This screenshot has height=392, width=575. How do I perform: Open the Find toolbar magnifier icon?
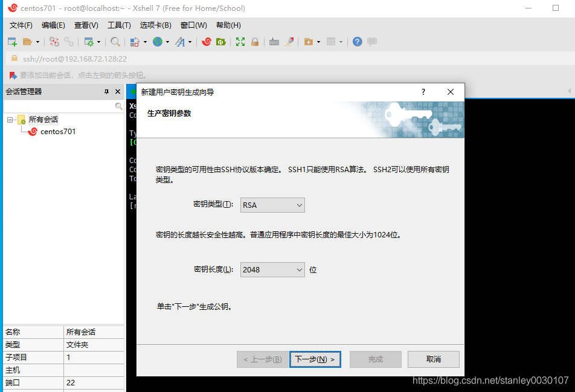click(115, 42)
